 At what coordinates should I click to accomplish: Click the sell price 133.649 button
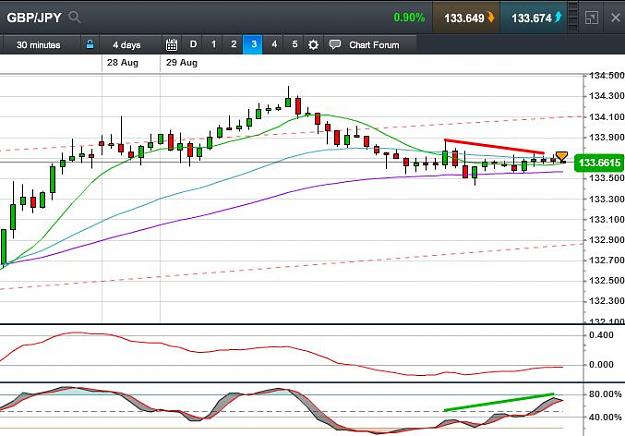[x=466, y=18]
